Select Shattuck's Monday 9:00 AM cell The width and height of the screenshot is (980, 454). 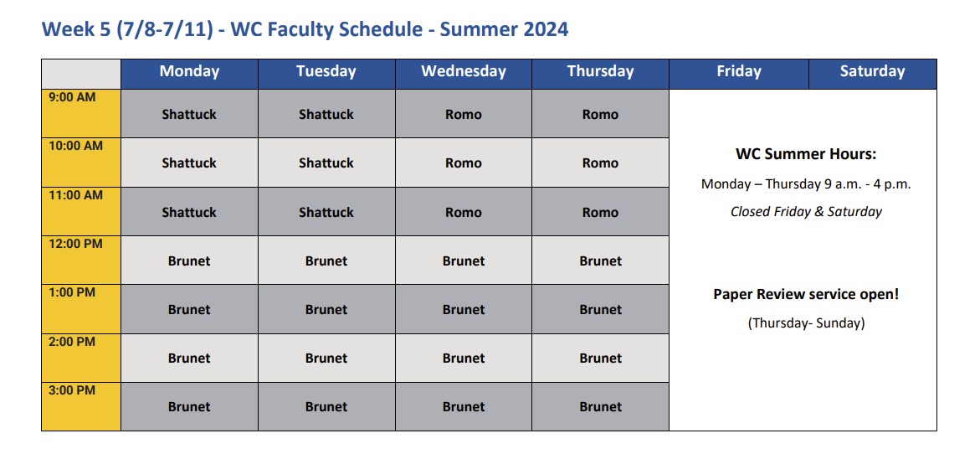tap(189, 114)
